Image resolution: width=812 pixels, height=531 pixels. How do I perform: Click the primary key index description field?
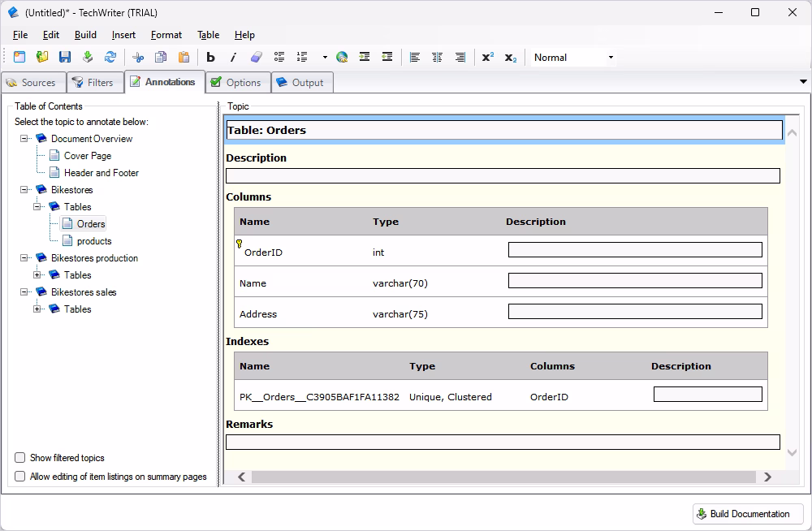[x=708, y=395]
